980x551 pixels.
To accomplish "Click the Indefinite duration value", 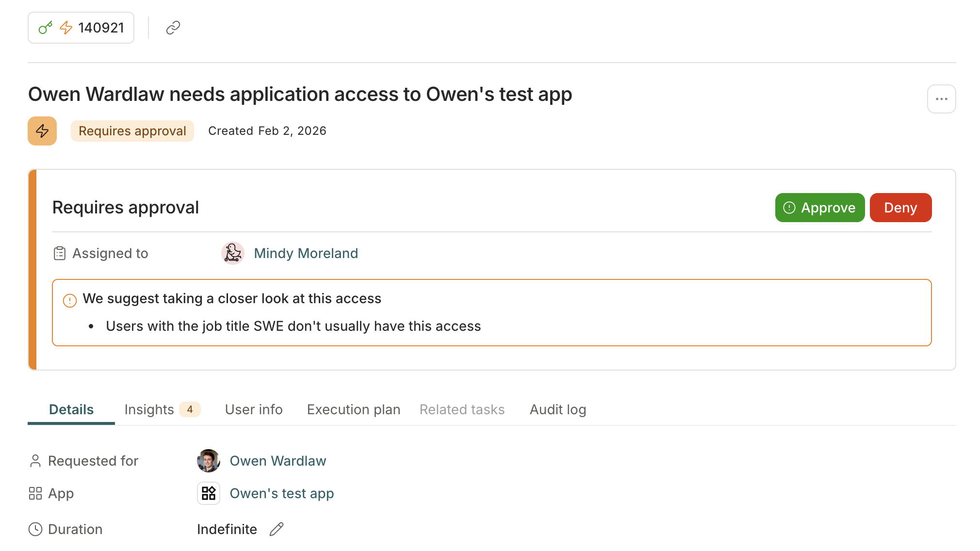I will tap(227, 529).
